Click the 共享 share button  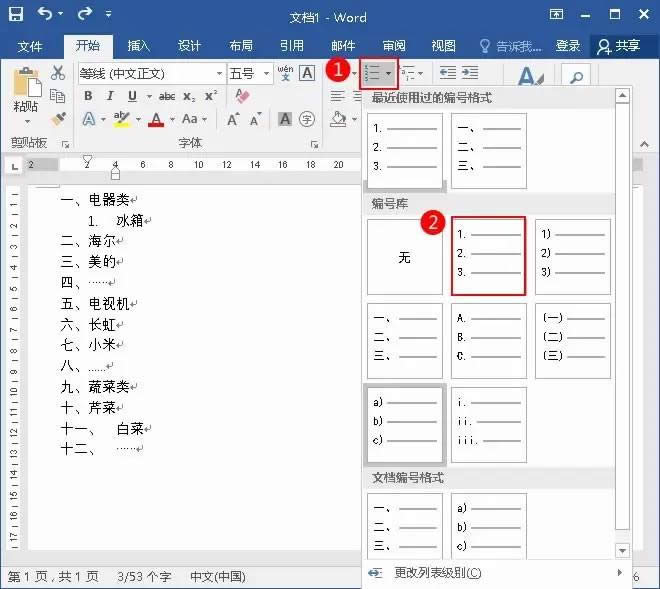coord(618,46)
